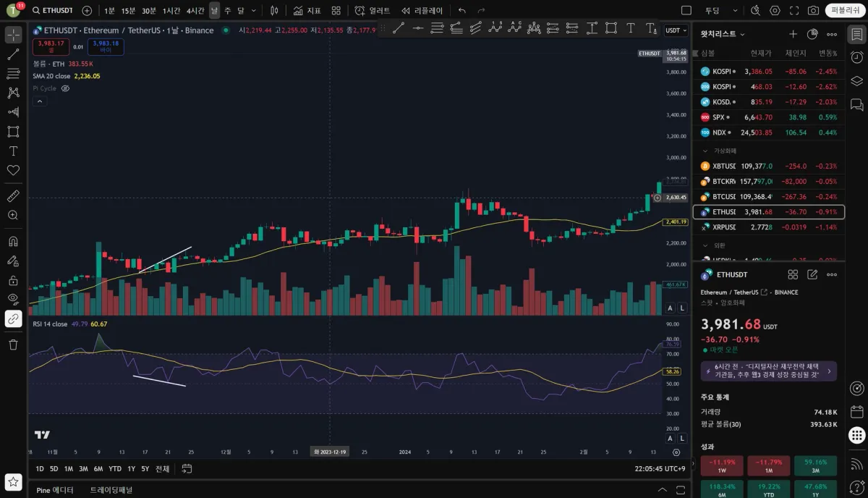Select the ruler measure tool
This screenshot has width=868, height=498.
tap(13, 196)
